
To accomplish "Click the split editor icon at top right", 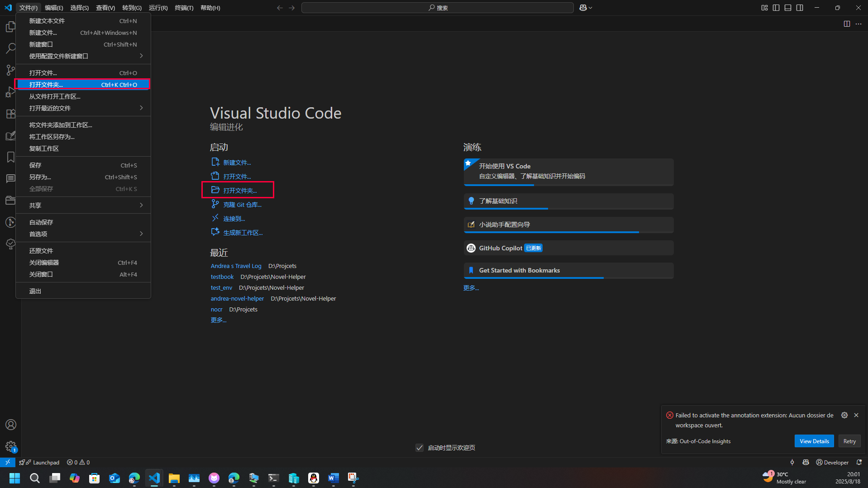I will [847, 24].
